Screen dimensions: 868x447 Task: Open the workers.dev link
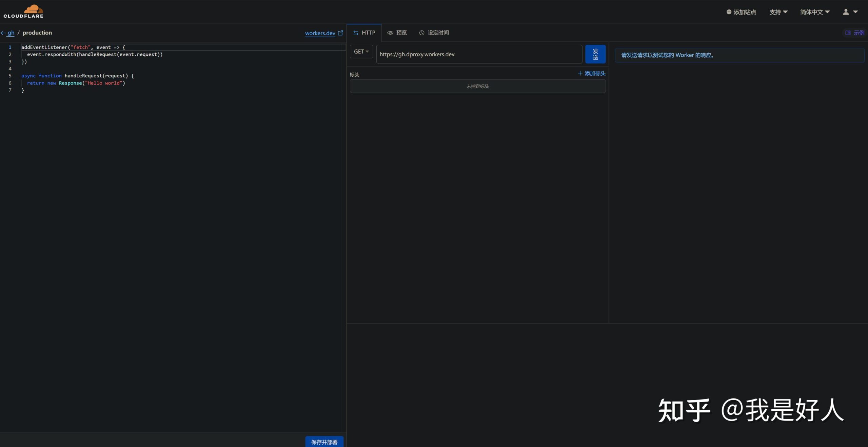(x=320, y=33)
